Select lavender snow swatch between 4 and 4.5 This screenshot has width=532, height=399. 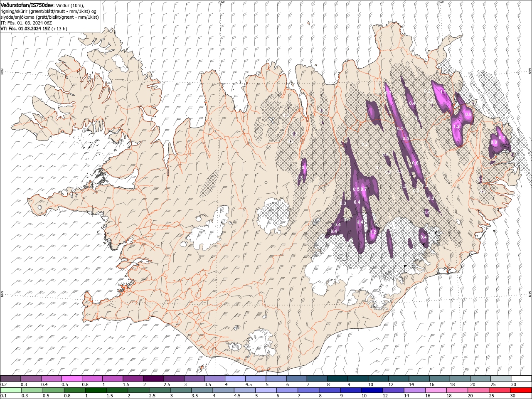tap(235, 378)
